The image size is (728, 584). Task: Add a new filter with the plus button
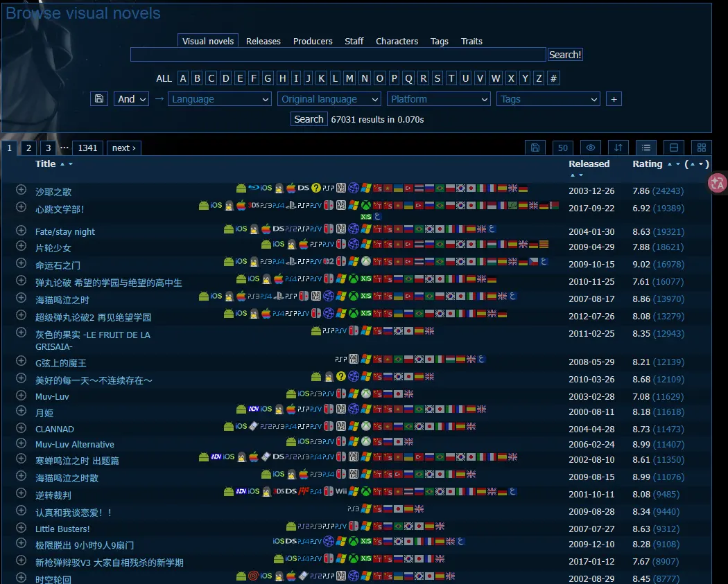coord(614,99)
